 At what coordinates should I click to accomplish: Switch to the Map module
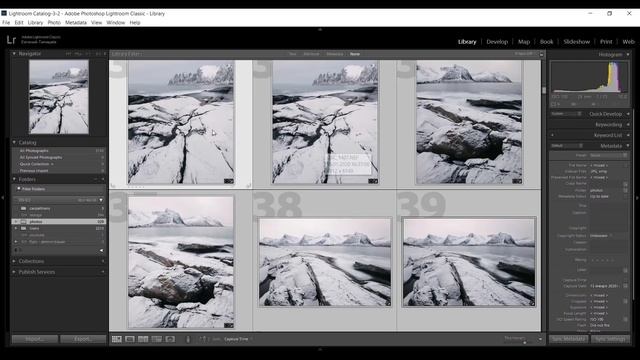(x=524, y=42)
